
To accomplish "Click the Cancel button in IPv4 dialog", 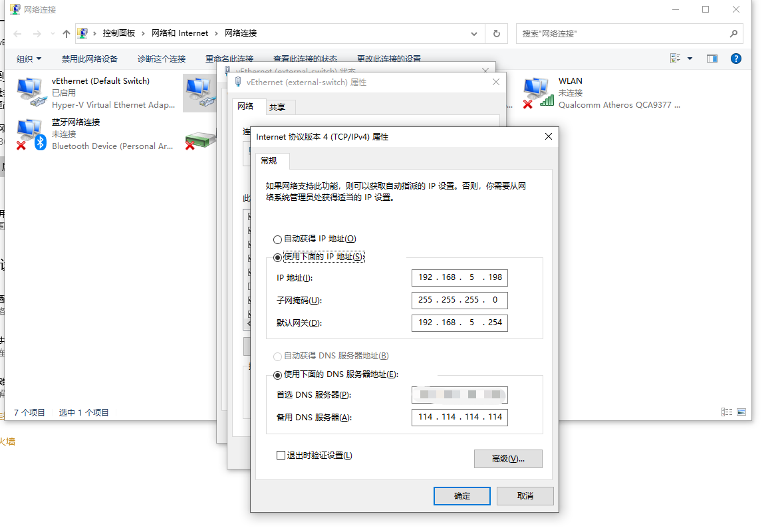I will click(525, 495).
